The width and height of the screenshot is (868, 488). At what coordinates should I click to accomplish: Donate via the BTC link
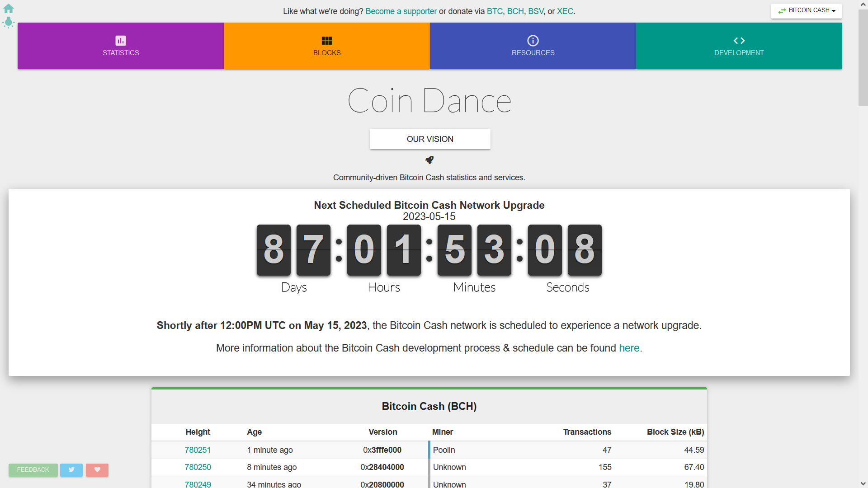coord(495,11)
